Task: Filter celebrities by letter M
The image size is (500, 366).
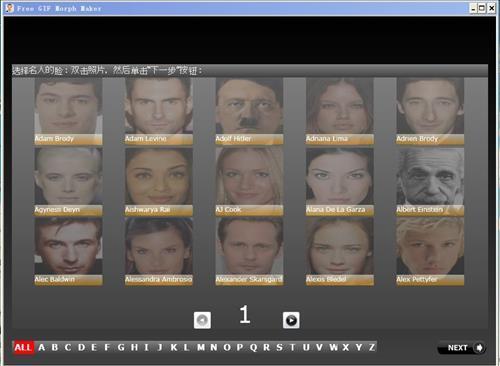Action: 201,347
